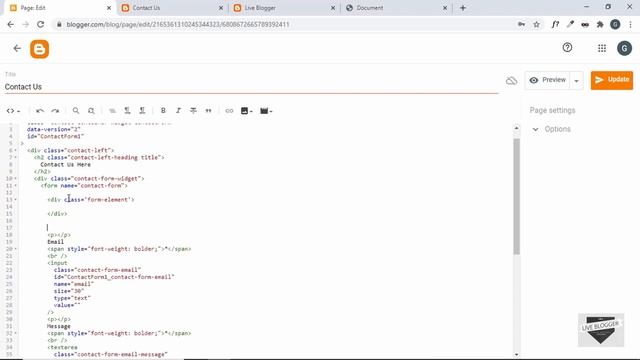Screen dimensions: 640x360
Task: Open the saved passwords key icon
Action: (522, 24)
